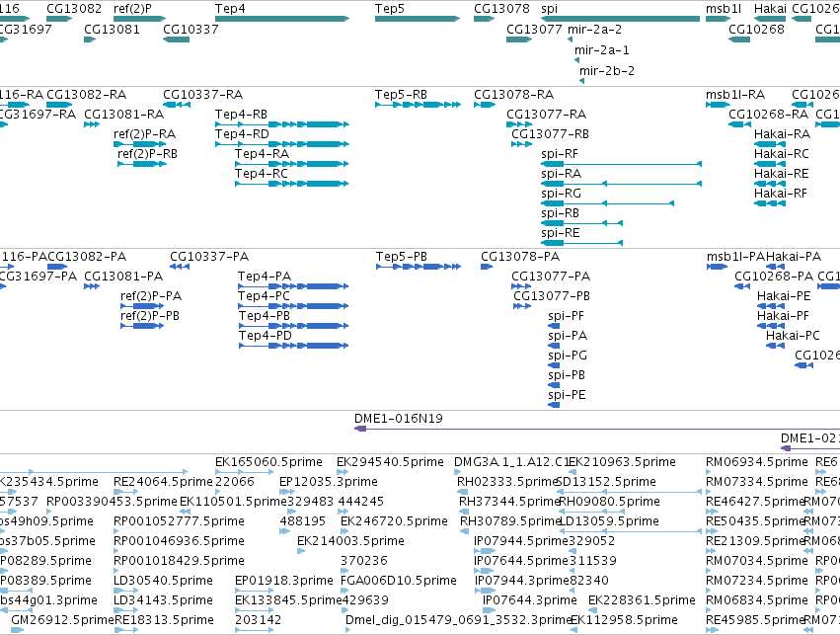
Task: Open the mir-2b-2 microRNA label
Action: coord(606,70)
